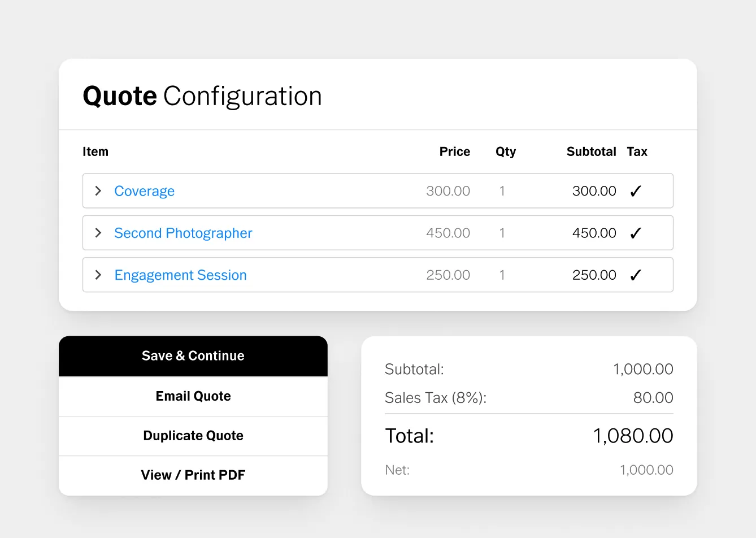
Task: Click the sales tax amount 80.00
Action: pyautogui.click(x=653, y=398)
